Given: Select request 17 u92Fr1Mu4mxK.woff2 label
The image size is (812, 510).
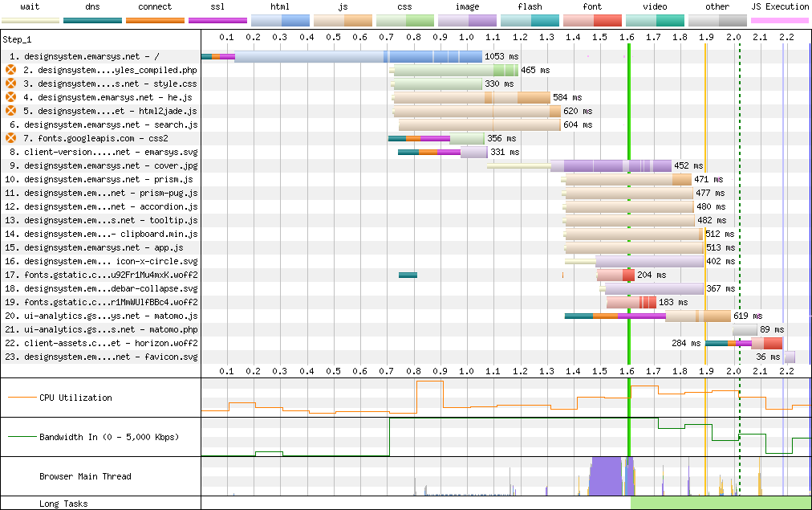Looking at the screenshot, I should [x=101, y=275].
